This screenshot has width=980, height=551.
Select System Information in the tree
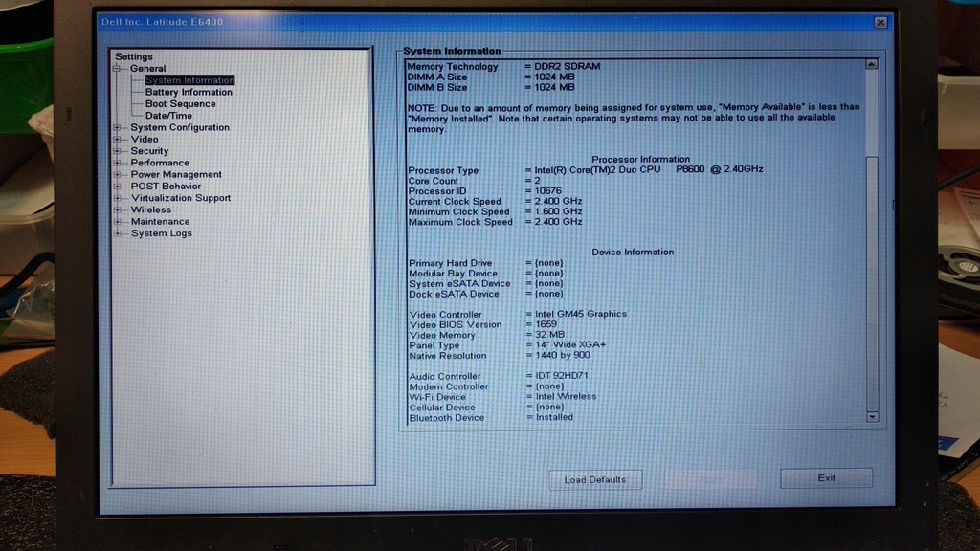pos(189,80)
